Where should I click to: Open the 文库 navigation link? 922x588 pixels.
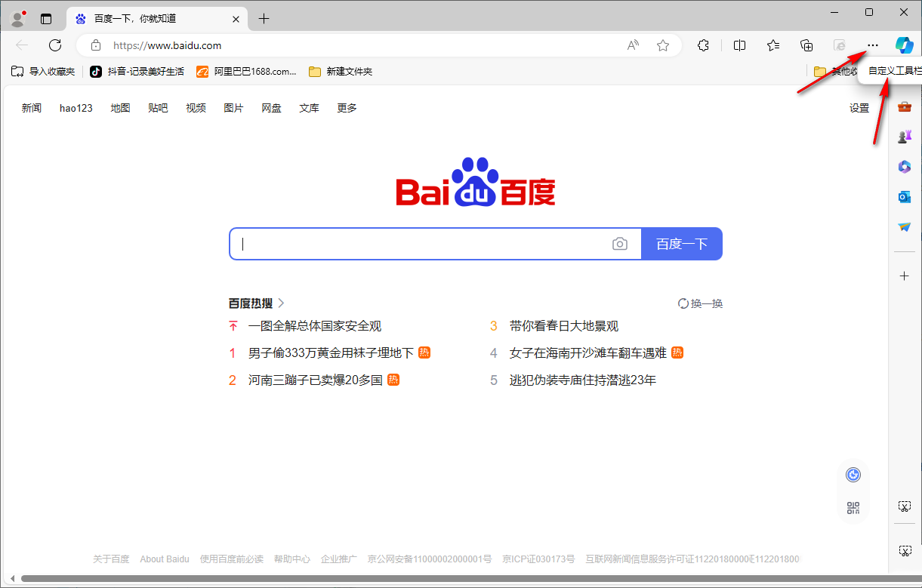pos(309,108)
